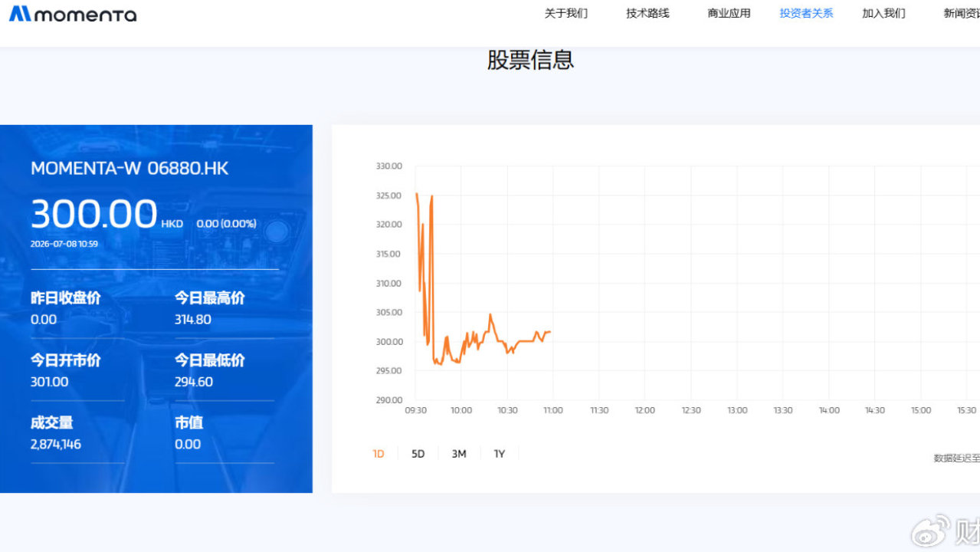Click the Momenta logo
The height and width of the screenshot is (552, 980).
coord(73,14)
